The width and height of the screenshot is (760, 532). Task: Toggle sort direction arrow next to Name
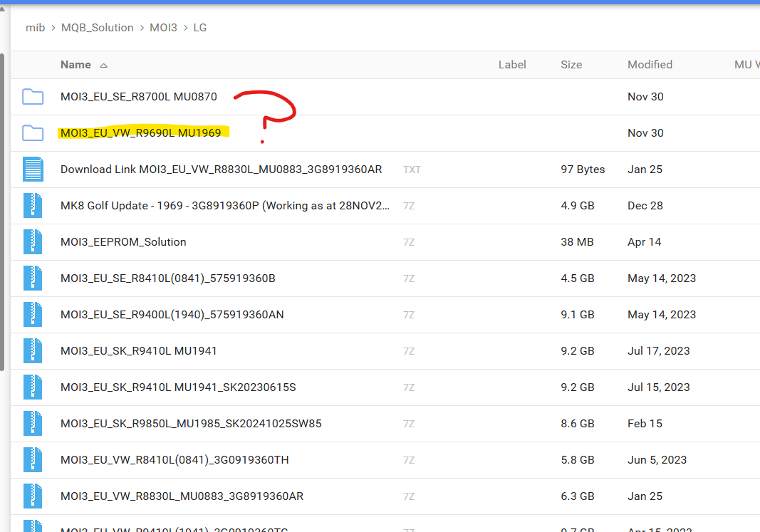coord(104,66)
